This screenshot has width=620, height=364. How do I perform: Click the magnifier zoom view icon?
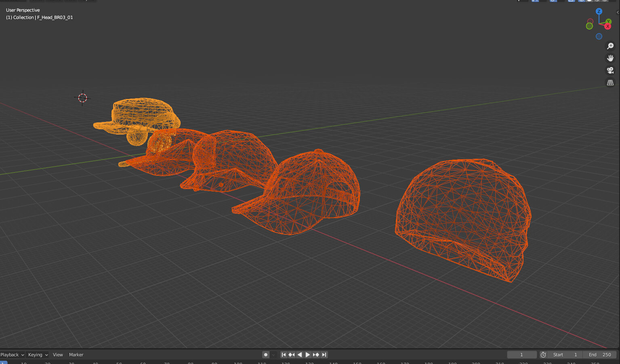click(610, 46)
